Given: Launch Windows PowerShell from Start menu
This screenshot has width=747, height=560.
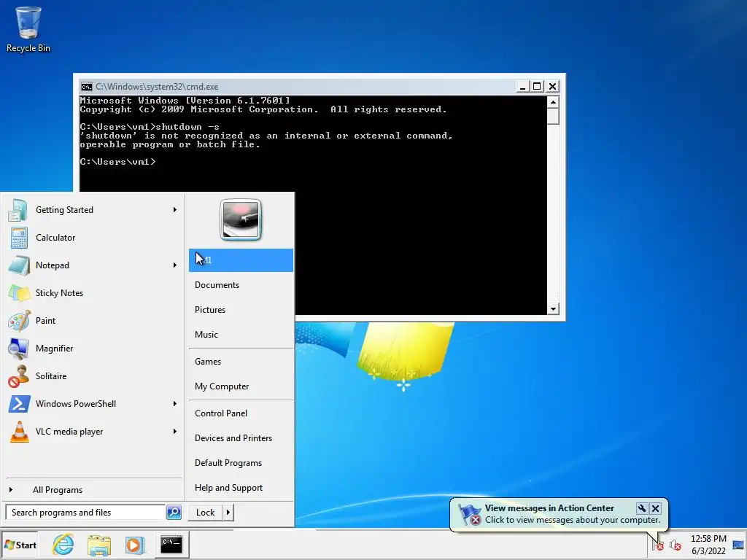Looking at the screenshot, I should tap(76, 404).
